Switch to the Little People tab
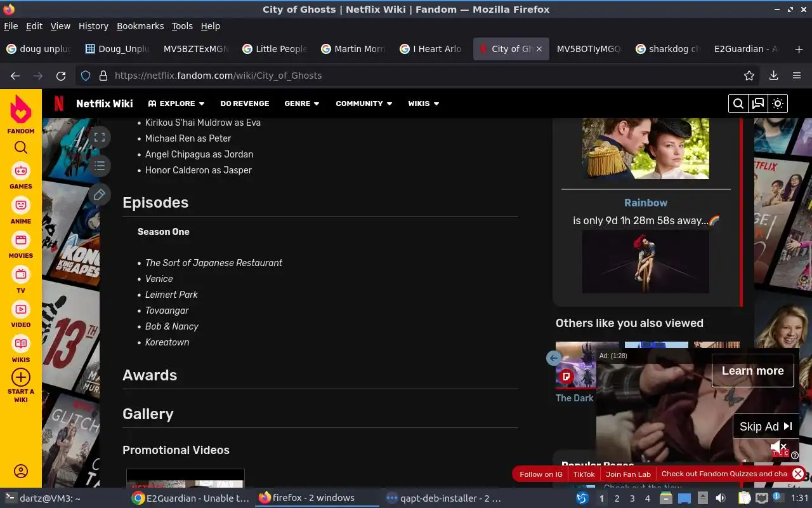This screenshot has width=812, height=508. (275, 49)
